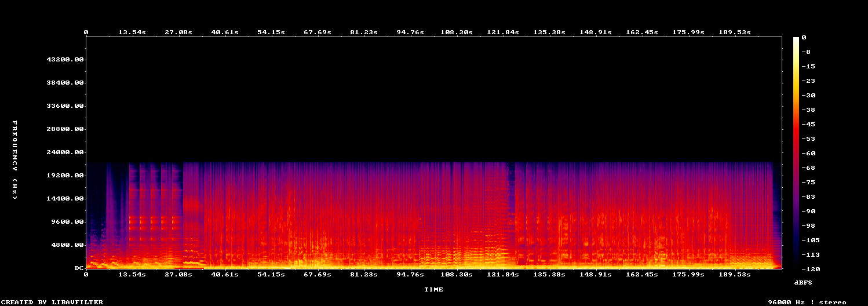This screenshot has width=868, height=306.
Task: Click 94.76s on the top time axis
Action: click(410, 32)
